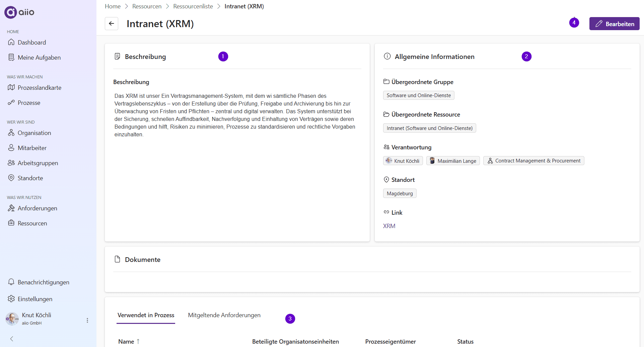Click the Magdeburg location tag
The width and height of the screenshot is (644, 347).
[400, 194]
